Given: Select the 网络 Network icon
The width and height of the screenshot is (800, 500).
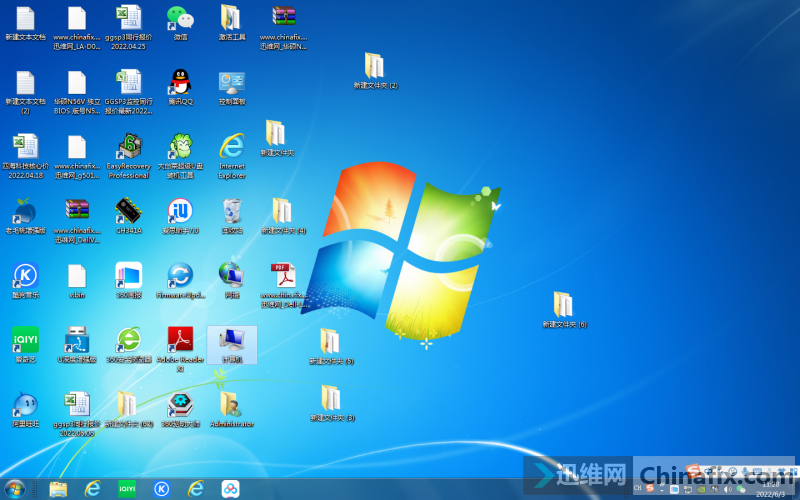Looking at the screenshot, I should point(232,280).
